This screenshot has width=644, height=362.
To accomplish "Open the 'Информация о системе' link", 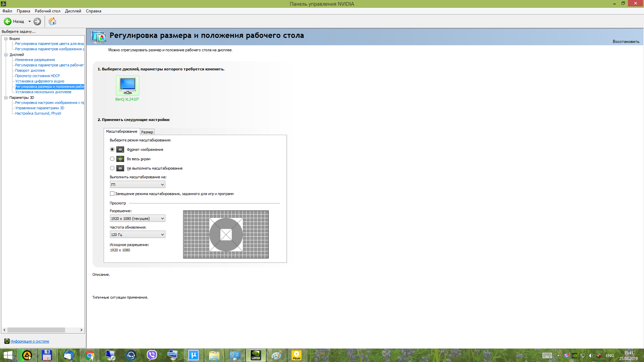I will (30, 341).
